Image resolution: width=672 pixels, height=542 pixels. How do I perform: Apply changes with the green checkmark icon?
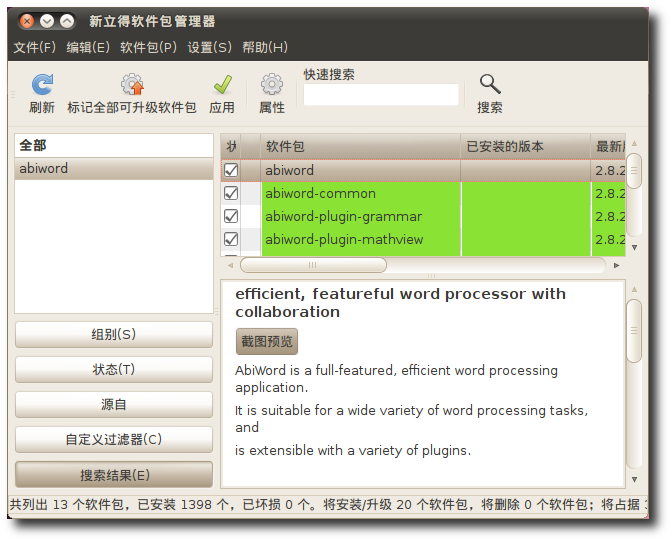click(x=222, y=84)
